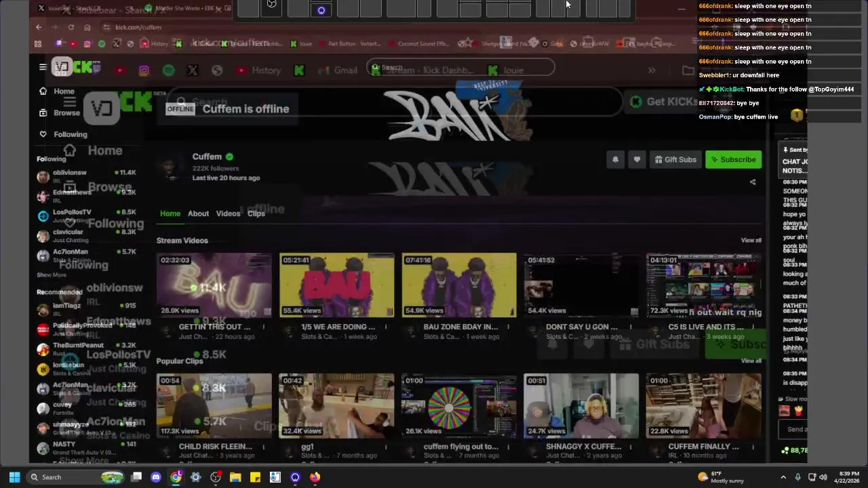Click the green Subscribe button
This screenshot has height=488, width=868.
tap(733, 159)
